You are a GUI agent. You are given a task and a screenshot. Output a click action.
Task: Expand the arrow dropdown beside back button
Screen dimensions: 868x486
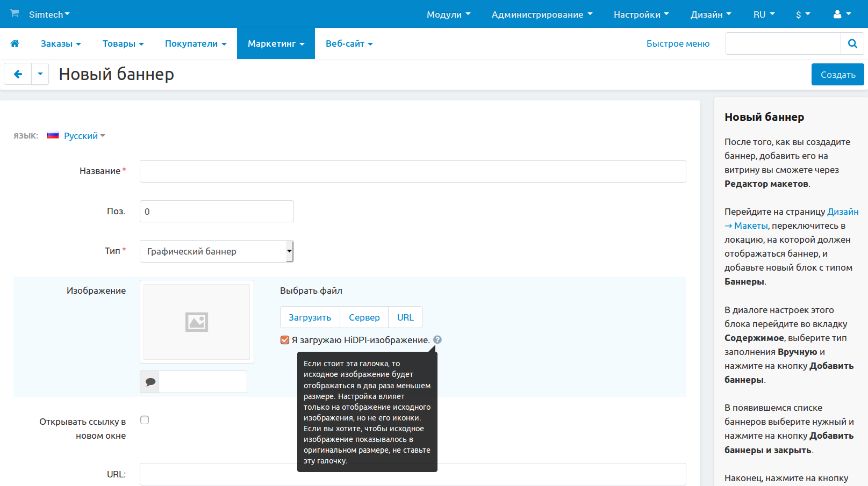[x=40, y=74]
